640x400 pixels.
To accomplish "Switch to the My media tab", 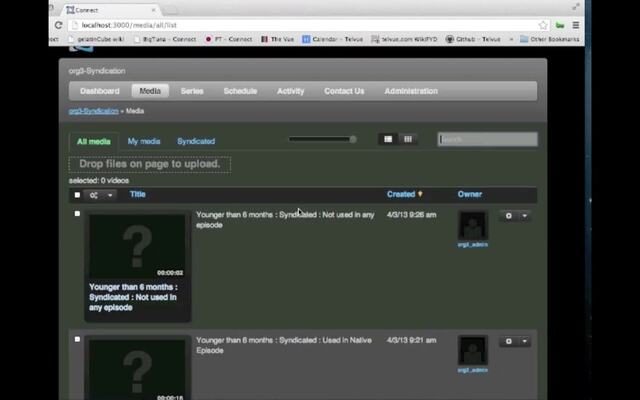I will click(x=143, y=141).
